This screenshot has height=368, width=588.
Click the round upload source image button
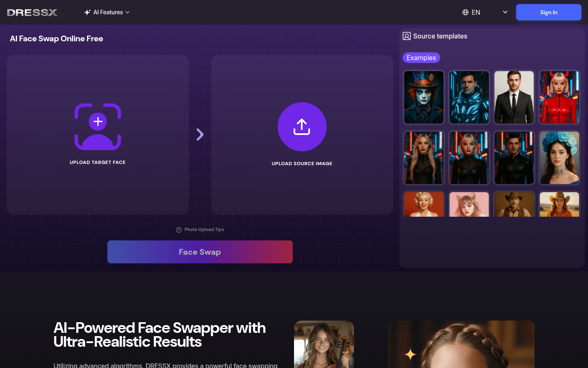point(302,127)
